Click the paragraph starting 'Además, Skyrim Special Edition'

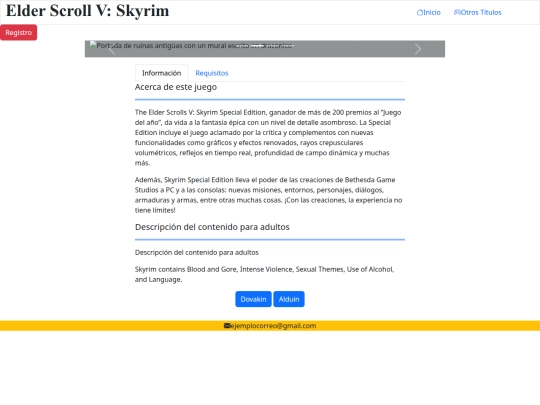[x=269, y=195]
